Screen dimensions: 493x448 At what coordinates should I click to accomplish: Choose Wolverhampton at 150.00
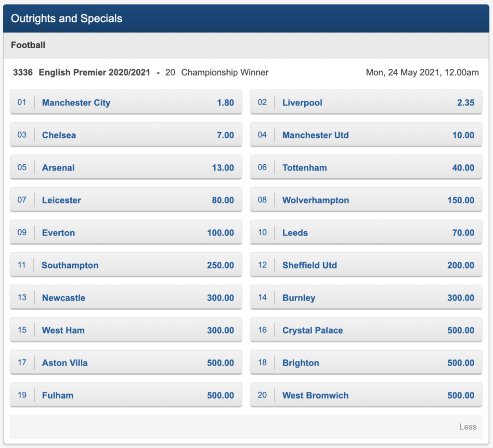click(x=366, y=200)
